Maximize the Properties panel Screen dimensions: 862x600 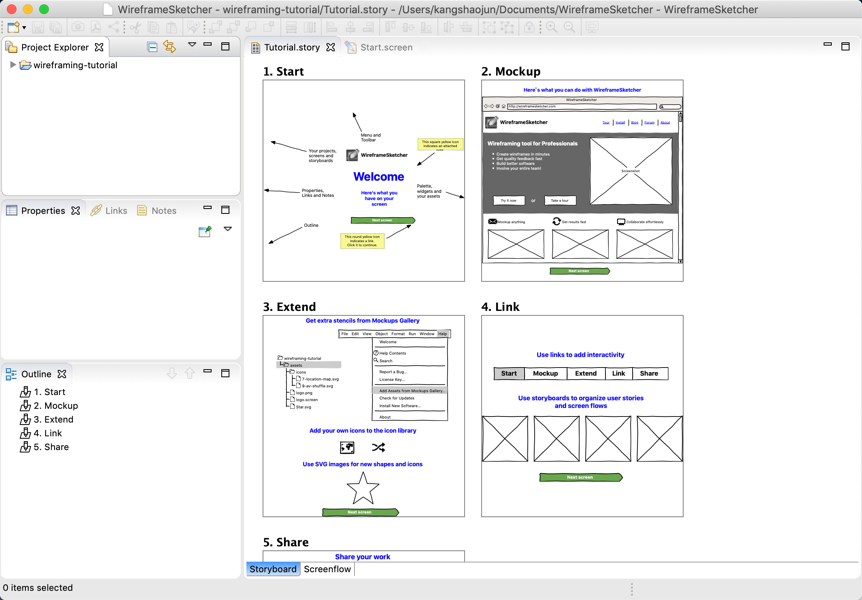[225, 210]
